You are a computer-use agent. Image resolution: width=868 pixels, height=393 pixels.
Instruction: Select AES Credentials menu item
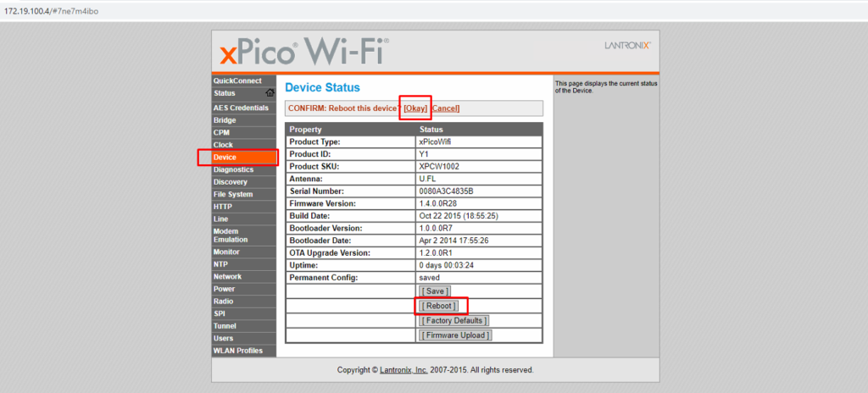[241, 108]
